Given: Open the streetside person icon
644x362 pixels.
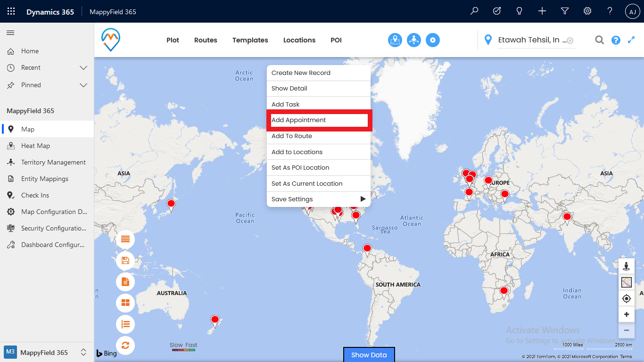Looking at the screenshot, I should pos(626,266).
